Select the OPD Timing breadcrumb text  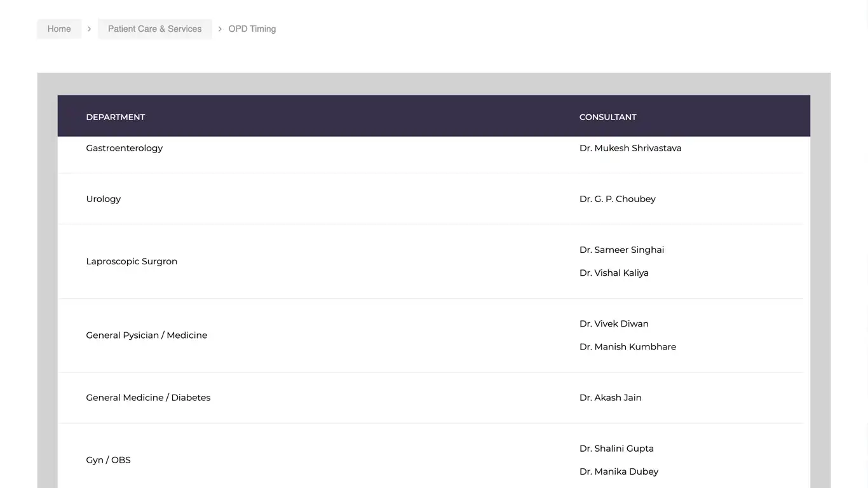[x=252, y=29]
